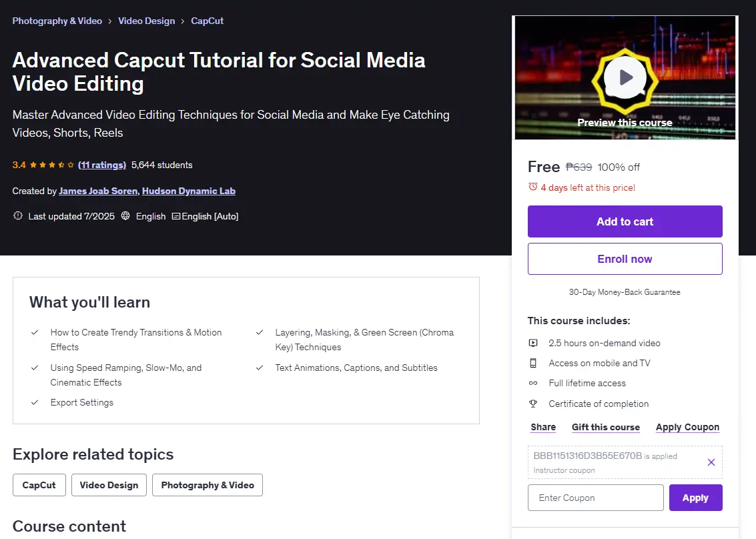This screenshot has width=756, height=539.
Task: Click the Preview this course caption
Action: coord(625,123)
